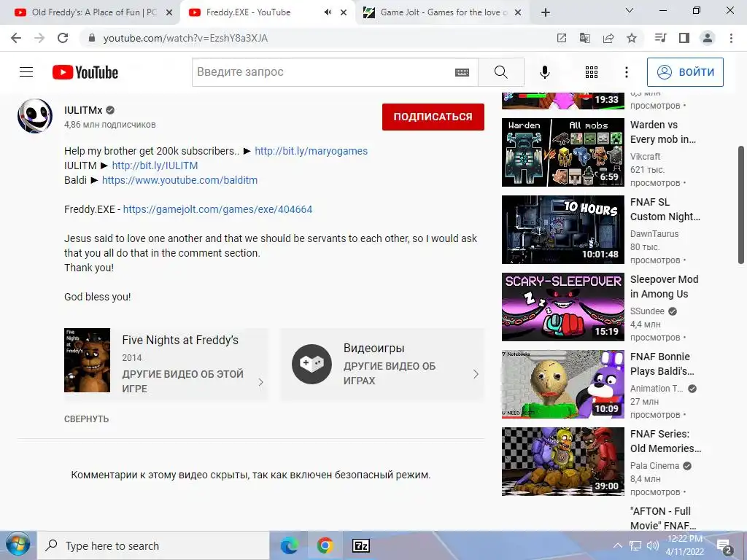Click ВОЙТИ sign-in button
The width and height of the screenshot is (747, 560).
(x=685, y=72)
